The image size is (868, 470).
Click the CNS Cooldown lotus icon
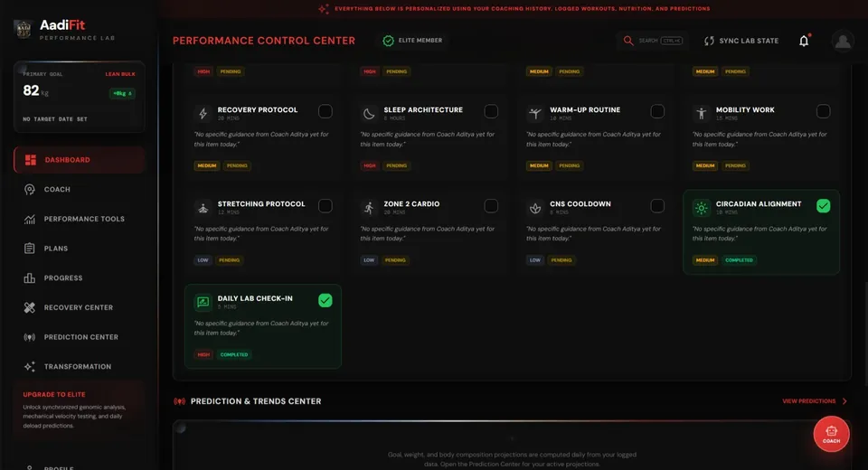pyautogui.click(x=534, y=208)
